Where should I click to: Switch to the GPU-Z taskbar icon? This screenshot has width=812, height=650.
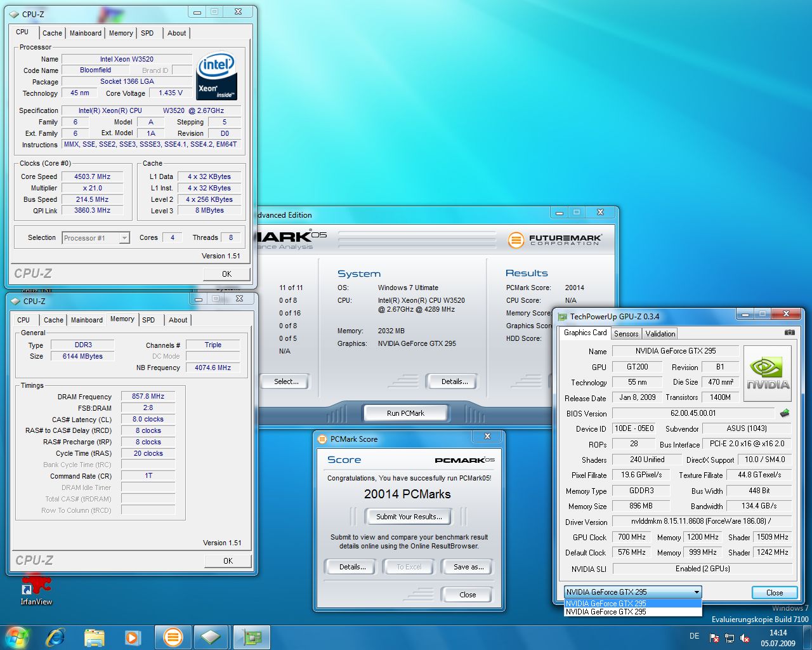252,637
